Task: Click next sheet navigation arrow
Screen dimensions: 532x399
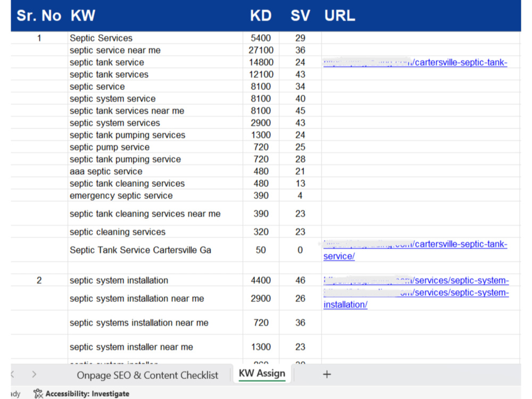Action: [34, 374]
